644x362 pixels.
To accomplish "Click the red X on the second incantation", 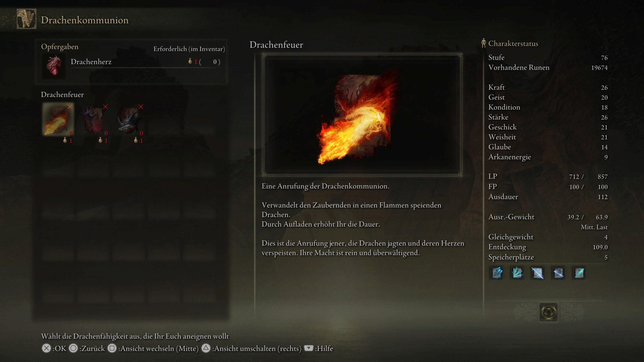I will (105, 107).
